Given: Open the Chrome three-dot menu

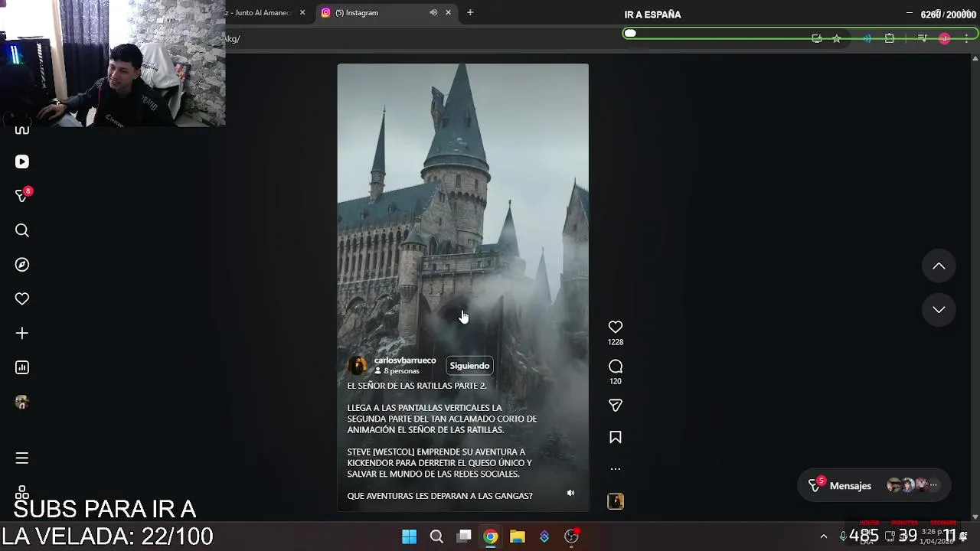Looking at the screenshot, I should pos(966,38).
